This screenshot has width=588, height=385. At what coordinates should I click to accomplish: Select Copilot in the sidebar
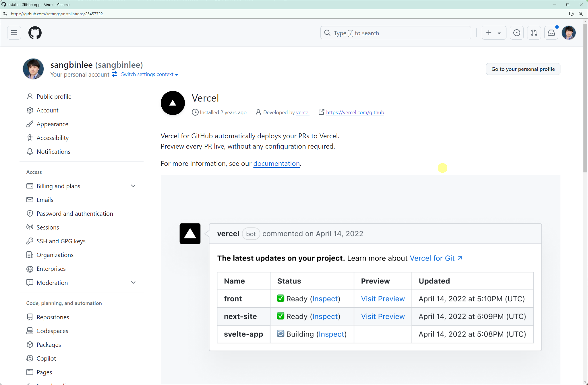pos(46,358)
